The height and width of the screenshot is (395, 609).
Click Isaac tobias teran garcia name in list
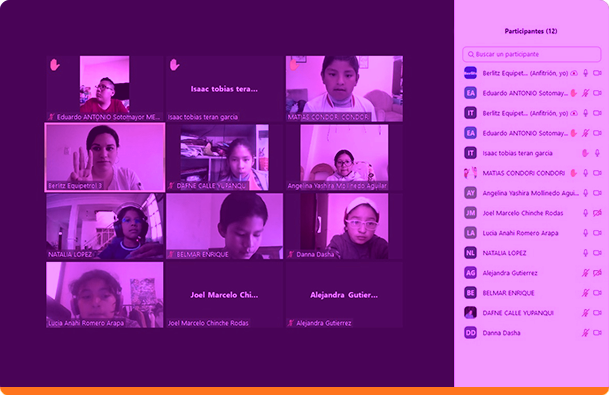tap(517, 153)
